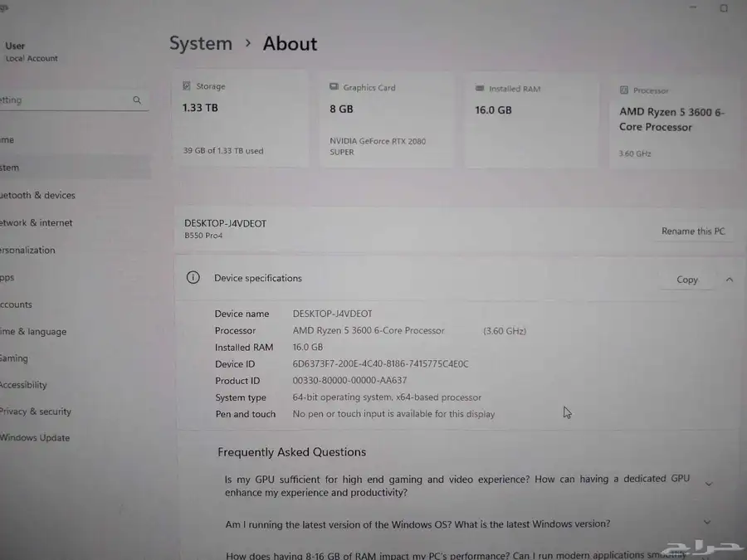Viewport: 747px width, 560px height.
Task: Open Apps settings in sidebar
Action: (7, 278)
